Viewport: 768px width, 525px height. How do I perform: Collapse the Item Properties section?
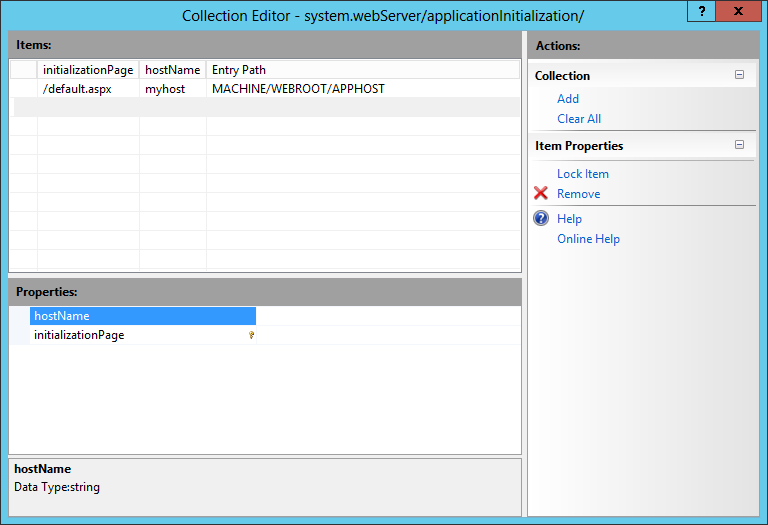[739, 145]
